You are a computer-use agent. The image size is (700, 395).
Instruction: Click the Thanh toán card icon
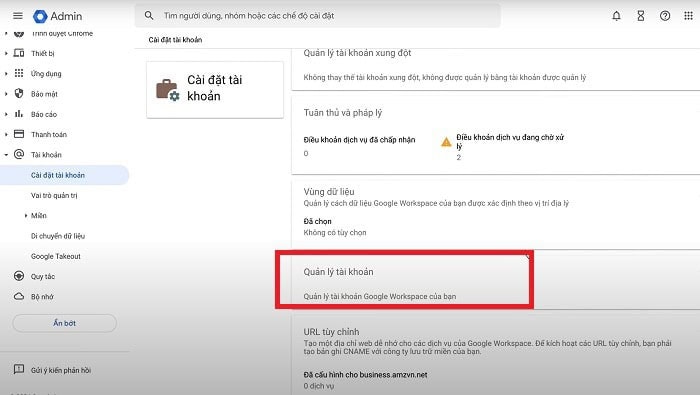pyautogui.click(x=19, y=134)
